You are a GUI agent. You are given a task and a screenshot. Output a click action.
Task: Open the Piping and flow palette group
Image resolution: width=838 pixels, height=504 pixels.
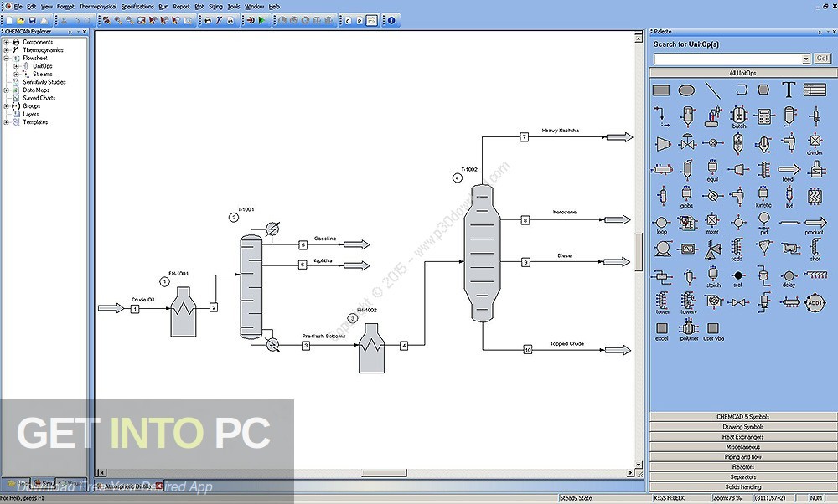click(x=742, y=457)
